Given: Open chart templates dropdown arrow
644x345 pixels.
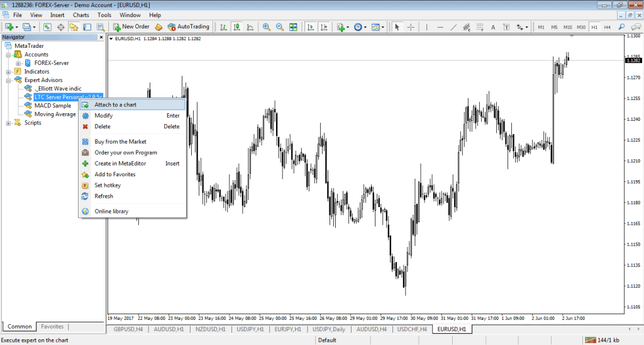Looking at the screenshot, I should 383,28.
